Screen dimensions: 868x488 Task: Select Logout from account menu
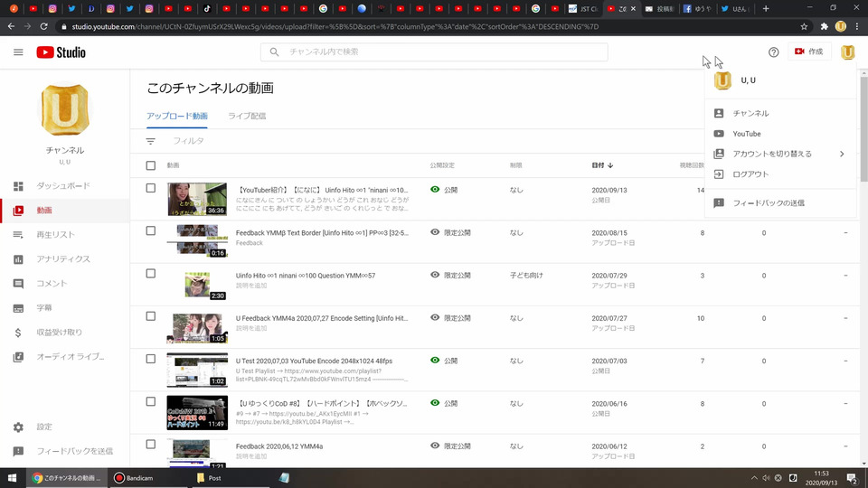click(750, 174)
